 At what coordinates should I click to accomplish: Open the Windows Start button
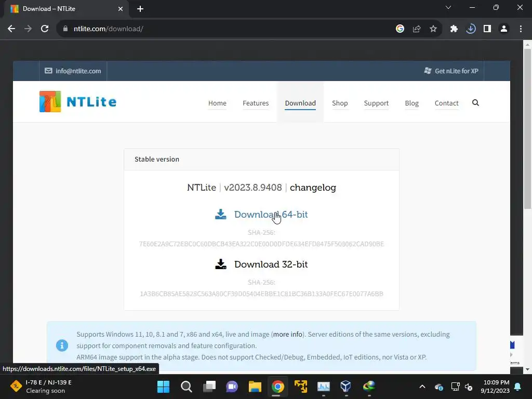point(163,387)
